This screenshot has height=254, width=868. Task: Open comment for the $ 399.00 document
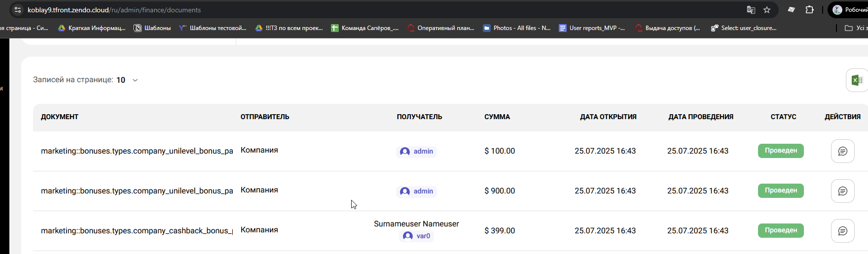[x=842, y=231]
